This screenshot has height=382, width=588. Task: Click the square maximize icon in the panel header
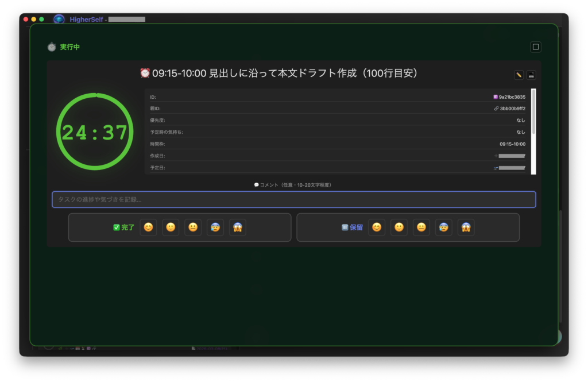(x=535, y=47)
